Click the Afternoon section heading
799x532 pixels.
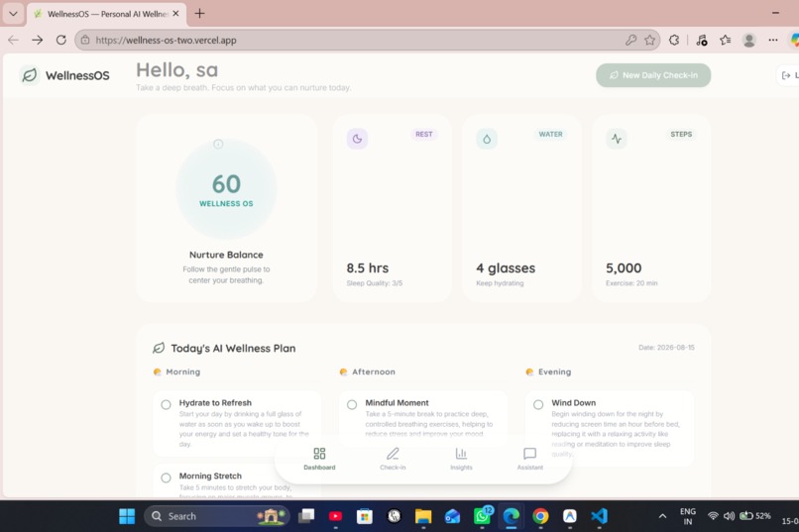point(374,372)
